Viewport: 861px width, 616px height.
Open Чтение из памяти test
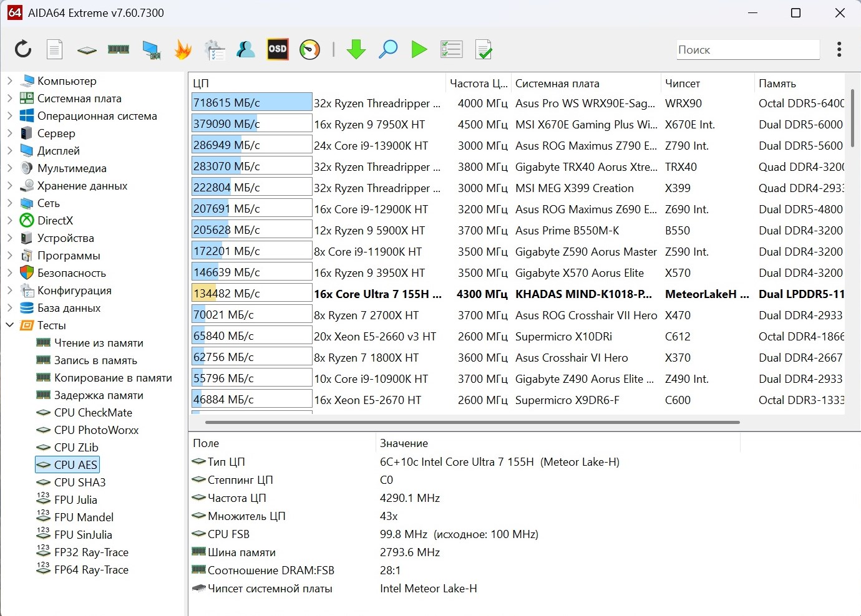99,342
